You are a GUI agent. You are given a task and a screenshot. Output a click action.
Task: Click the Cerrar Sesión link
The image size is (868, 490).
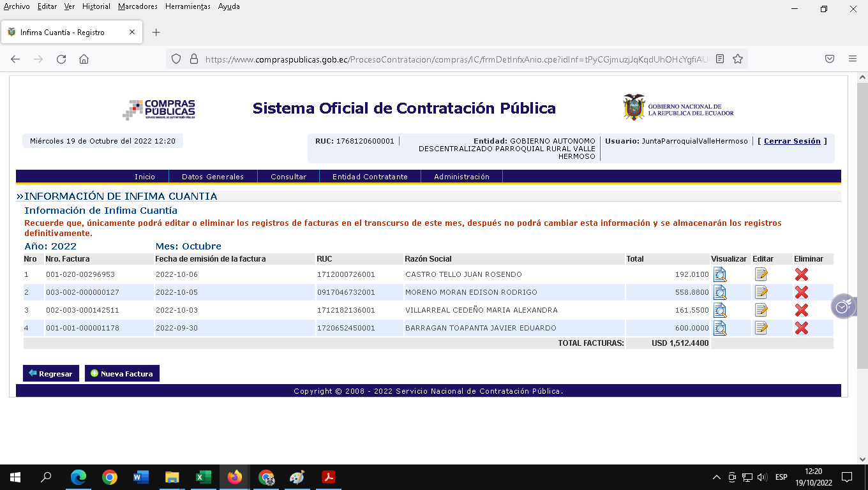(792, 141)
